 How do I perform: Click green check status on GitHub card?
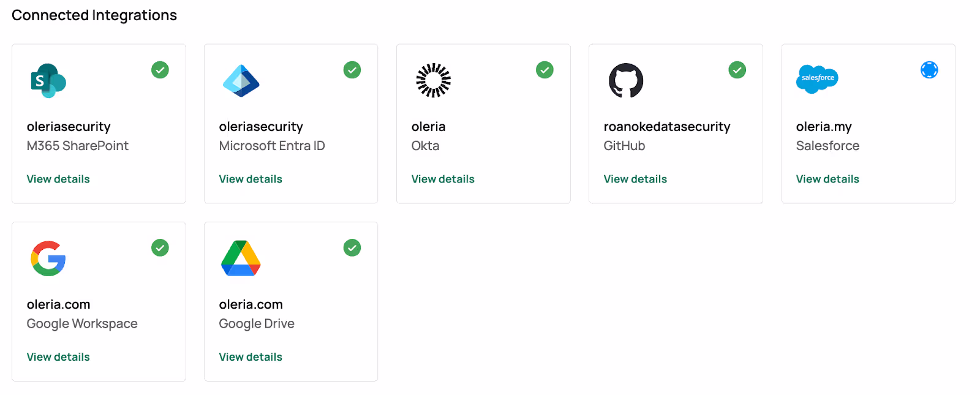click(737, 70)
